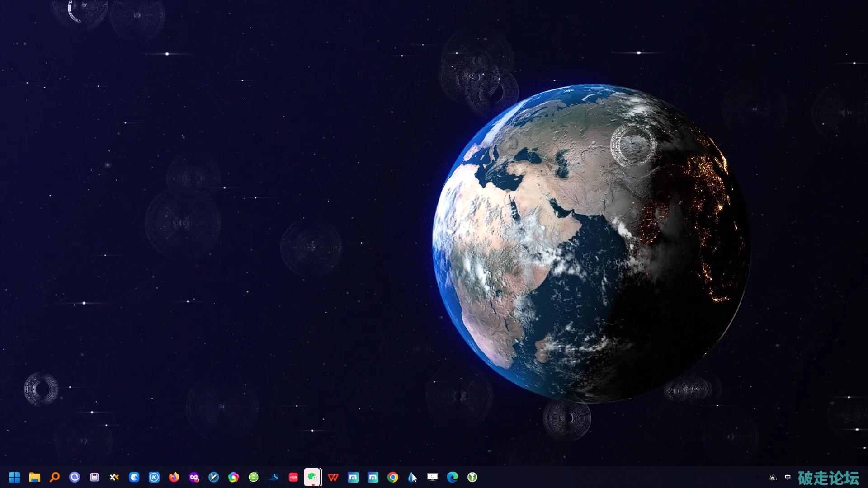Open the Windows Start menu
868x488 pixels.
pyautogui.click(x=14, y=477)
